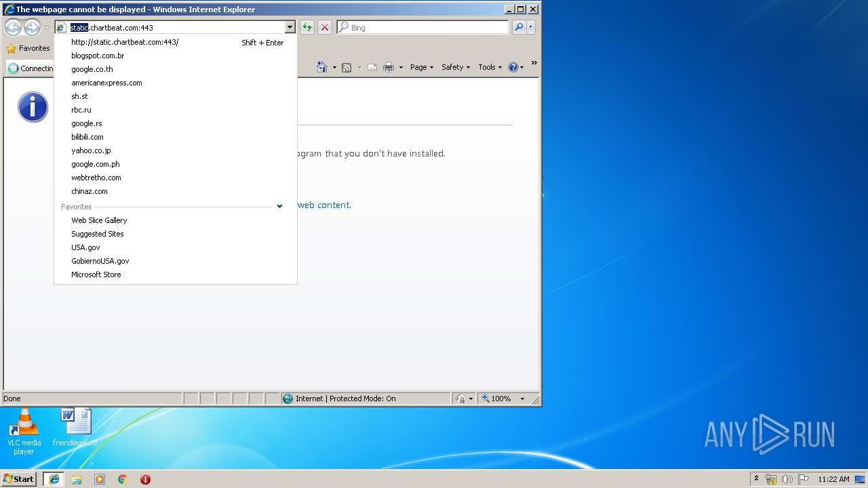The height and width of the screenshot is (488, 868).
Task: Choose bilibili.com from history list
Action: tap(176, 137)
